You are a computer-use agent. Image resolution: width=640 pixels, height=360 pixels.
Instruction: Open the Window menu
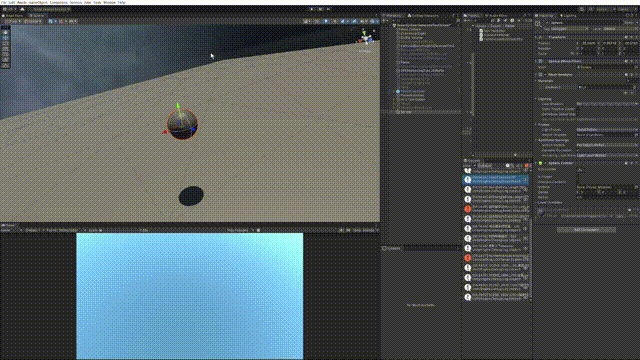coord(109,2)
